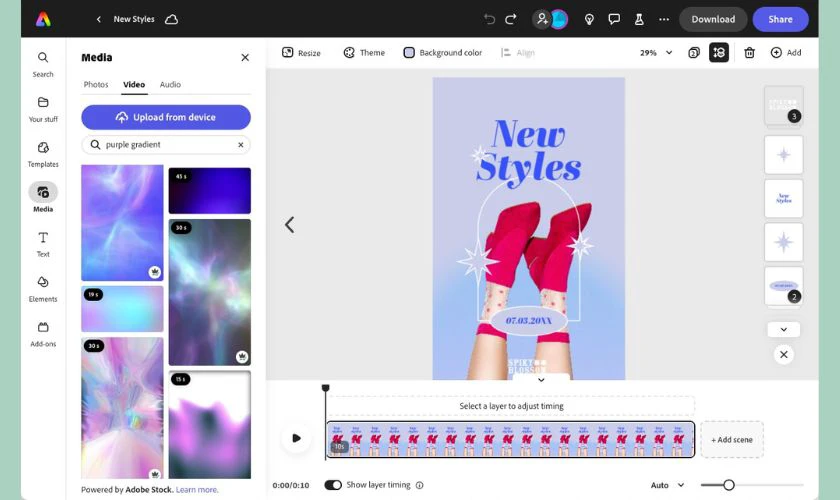Open Templates in the sidebar
Viewport: 840px width, 500px height.
pyautogui.click(x=43, y=154)
